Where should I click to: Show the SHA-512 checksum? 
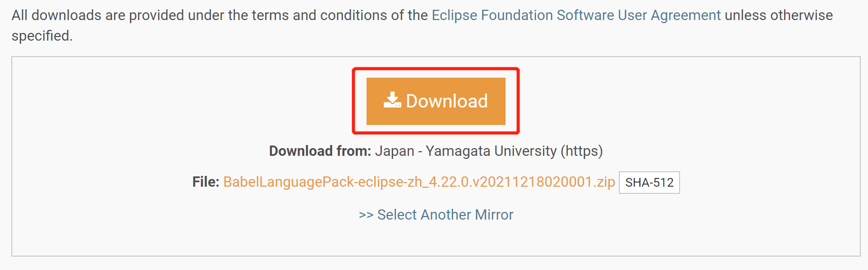coord(649,183)
